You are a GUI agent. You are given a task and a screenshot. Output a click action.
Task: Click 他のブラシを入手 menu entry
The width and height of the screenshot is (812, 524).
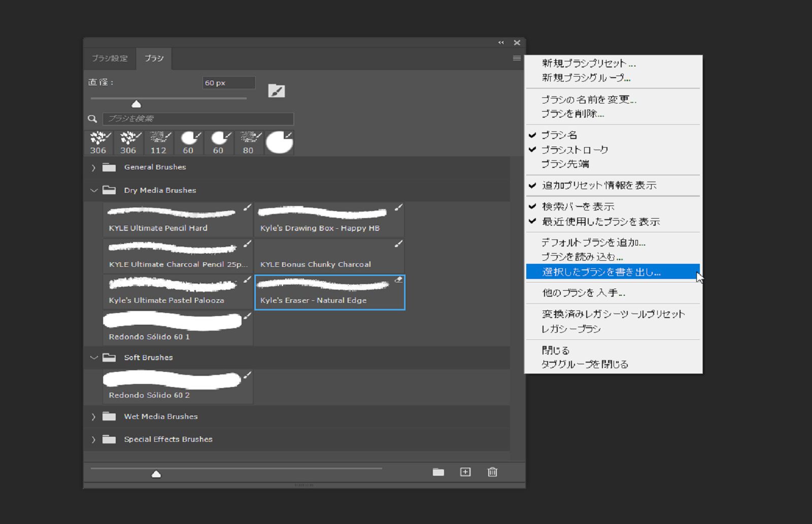583,293
